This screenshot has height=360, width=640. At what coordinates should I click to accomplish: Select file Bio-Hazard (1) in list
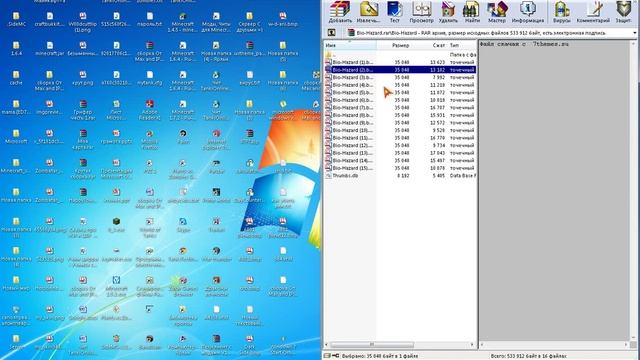click(x=400, y=62)
